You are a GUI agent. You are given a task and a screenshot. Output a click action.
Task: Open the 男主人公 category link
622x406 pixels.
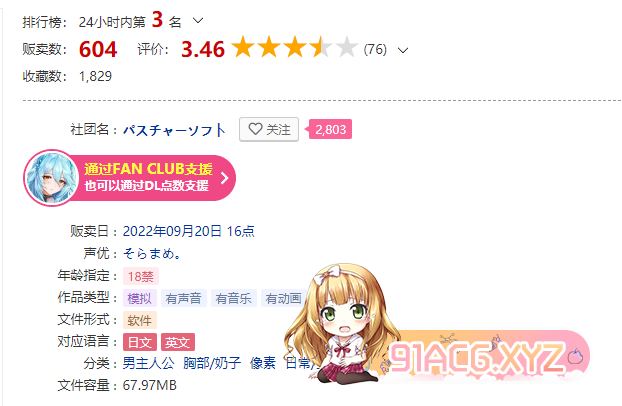point(148,363)
